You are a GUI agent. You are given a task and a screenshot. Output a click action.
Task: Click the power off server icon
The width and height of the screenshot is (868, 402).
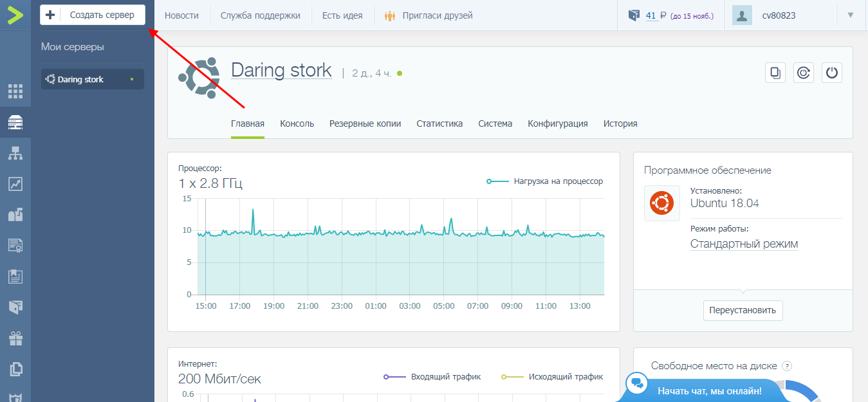[x=832, y=73]
